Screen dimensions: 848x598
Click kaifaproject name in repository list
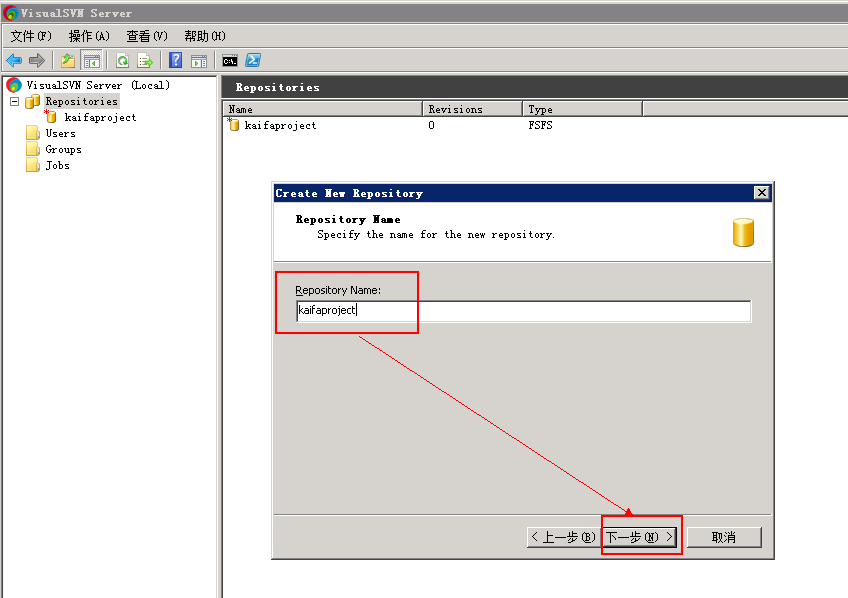click(x=280, y=125)
